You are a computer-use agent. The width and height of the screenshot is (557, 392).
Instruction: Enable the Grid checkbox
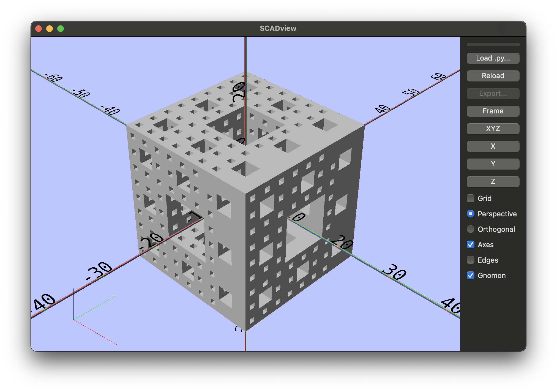(471, 198)
